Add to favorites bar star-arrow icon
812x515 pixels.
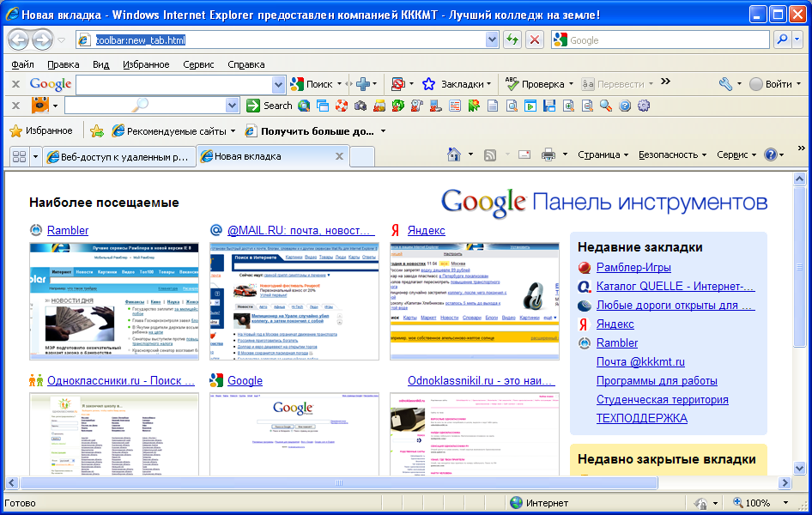coord(97,131)
